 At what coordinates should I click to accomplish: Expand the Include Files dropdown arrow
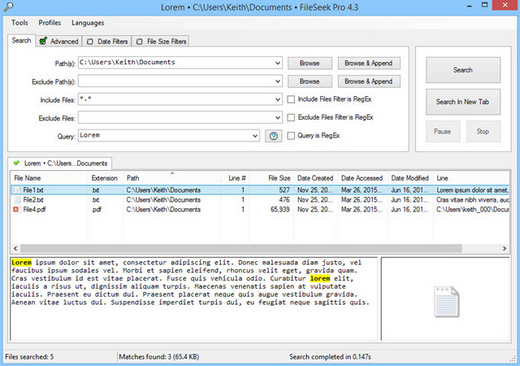(278, 99)
